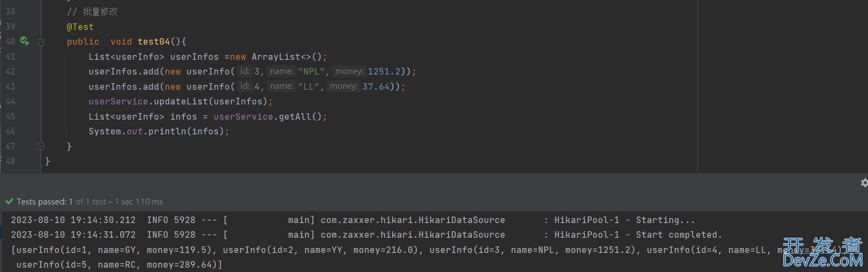Click 'updateList' method call on line 44
Image resolution: width=868 pixels, height=272 pixels.
[x=181, y=101]
